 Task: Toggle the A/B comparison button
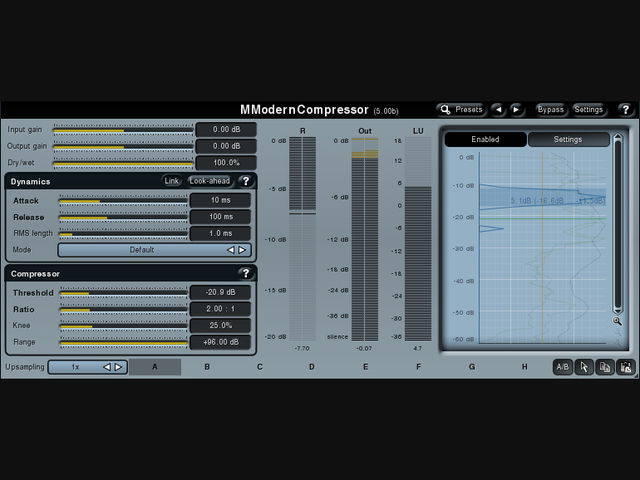click(563, 367)
